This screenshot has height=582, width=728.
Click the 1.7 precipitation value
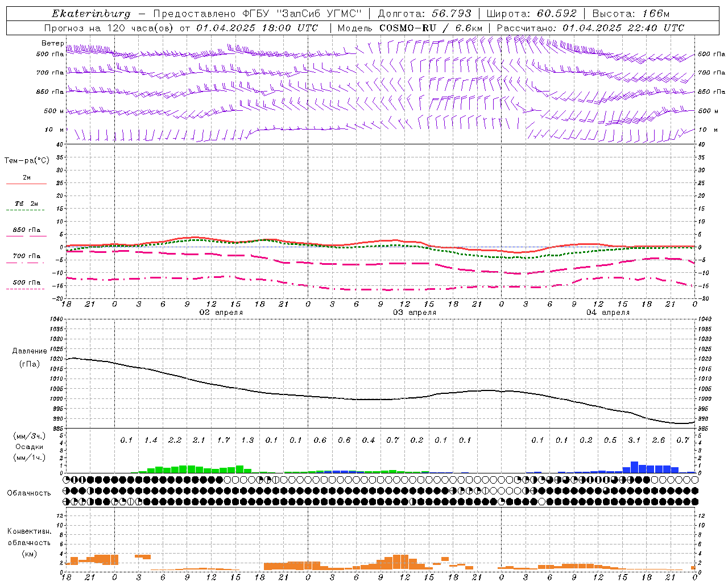pyautogui.click(x=224, y=440)
